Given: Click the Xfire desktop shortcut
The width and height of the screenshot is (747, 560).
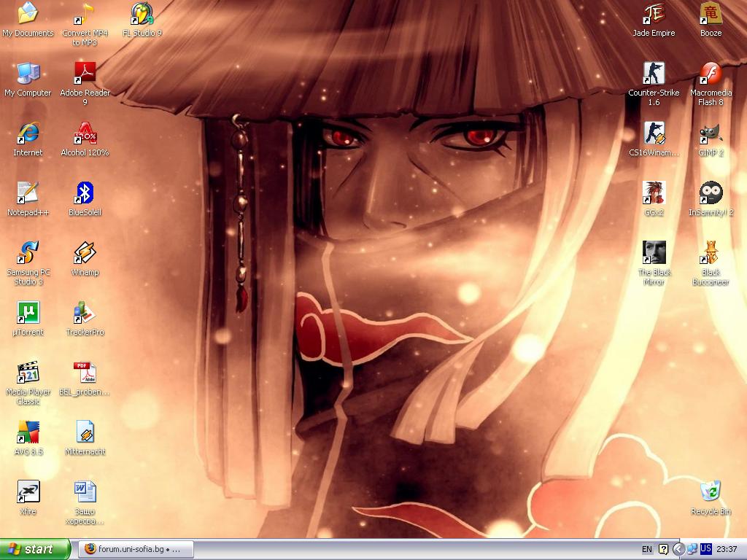Looking at the screenshot, I should coord(28,492).
